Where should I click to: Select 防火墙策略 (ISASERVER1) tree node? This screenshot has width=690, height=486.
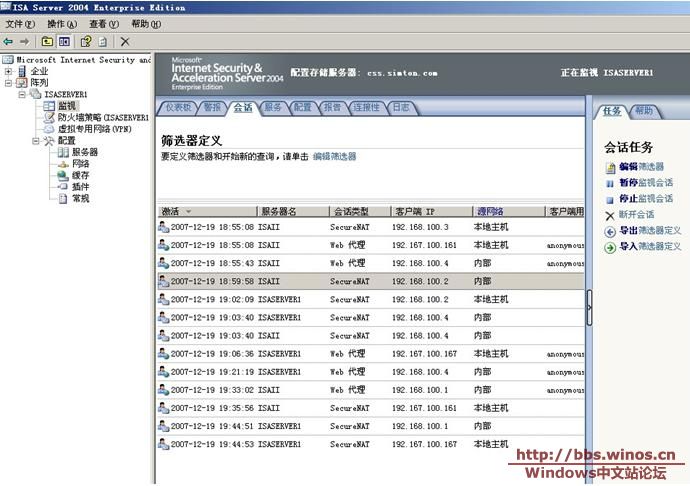click(96, 117)
